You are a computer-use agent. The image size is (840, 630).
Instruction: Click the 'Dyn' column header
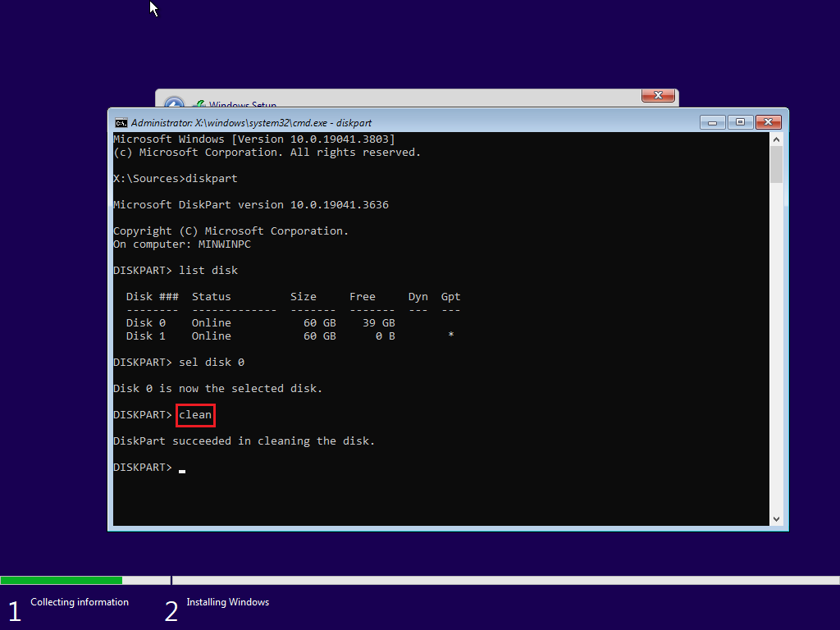pyautogui.click(x=418, y=297)
